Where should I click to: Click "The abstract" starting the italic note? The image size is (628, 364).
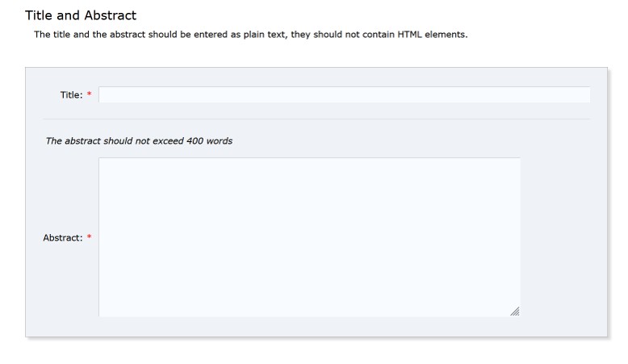pyautogui.click(x=73, y=141)
